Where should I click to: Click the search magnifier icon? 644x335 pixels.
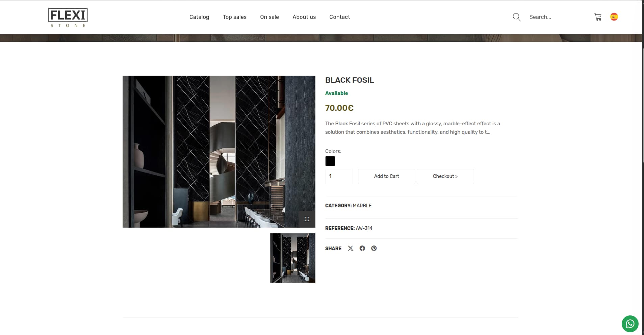[516, 17]
